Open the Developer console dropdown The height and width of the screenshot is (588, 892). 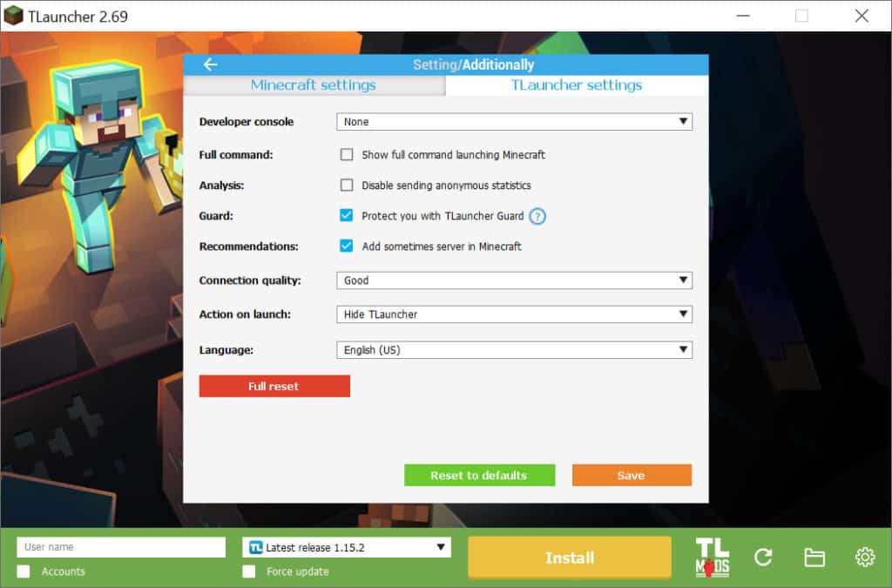514,122
